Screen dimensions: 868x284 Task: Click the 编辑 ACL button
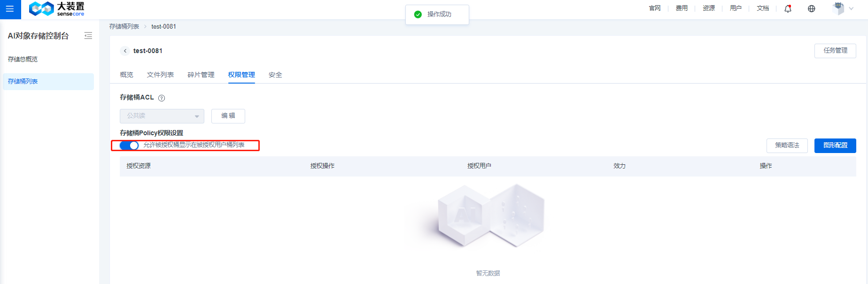[228, 116]
